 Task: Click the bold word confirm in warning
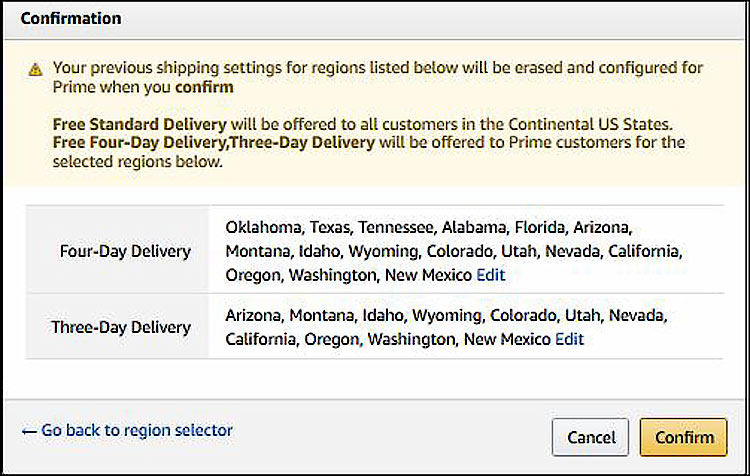(x=204, y=87)
